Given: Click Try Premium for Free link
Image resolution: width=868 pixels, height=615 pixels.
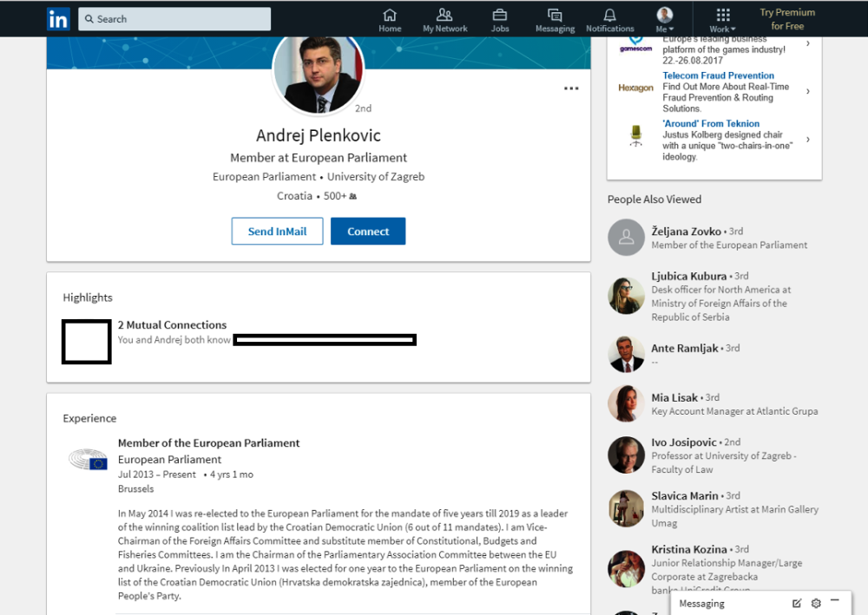Looking at the screenshot, I should (x=787, y=19).
